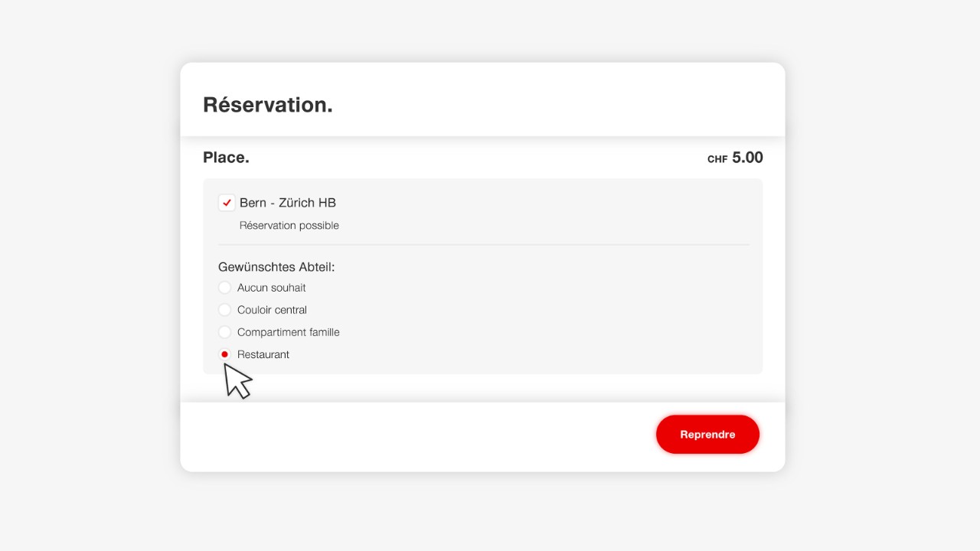Click the Réservation. title text

click(x=267, y=105)
